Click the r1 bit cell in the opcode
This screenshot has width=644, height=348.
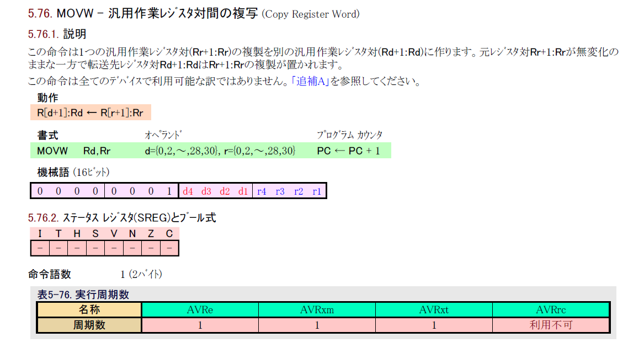click(x=317, y=191)
